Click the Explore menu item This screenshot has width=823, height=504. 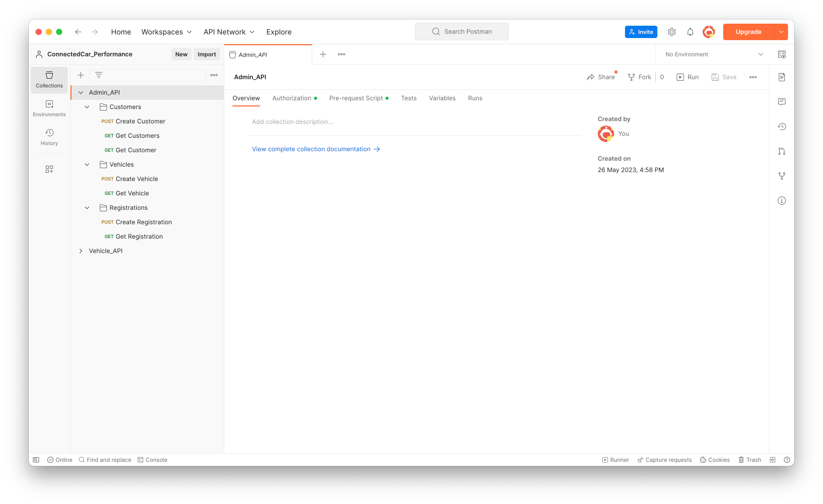click(279, 32)
